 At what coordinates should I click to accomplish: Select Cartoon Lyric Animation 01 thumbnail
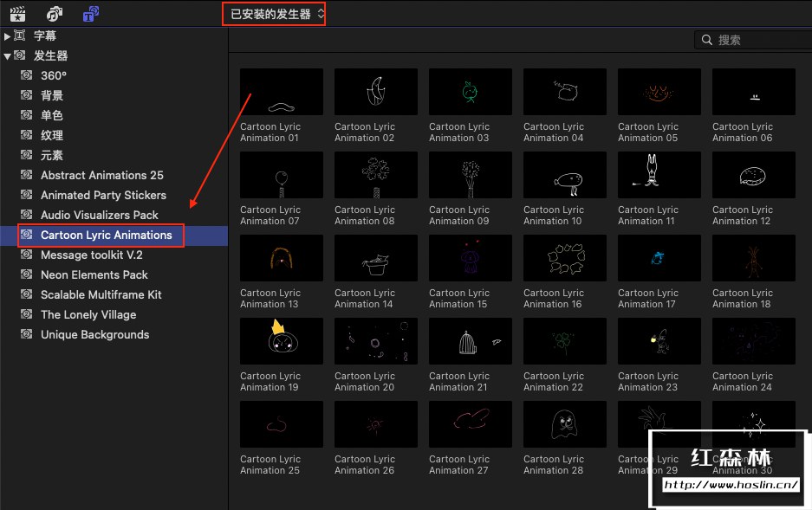point(282,92)
